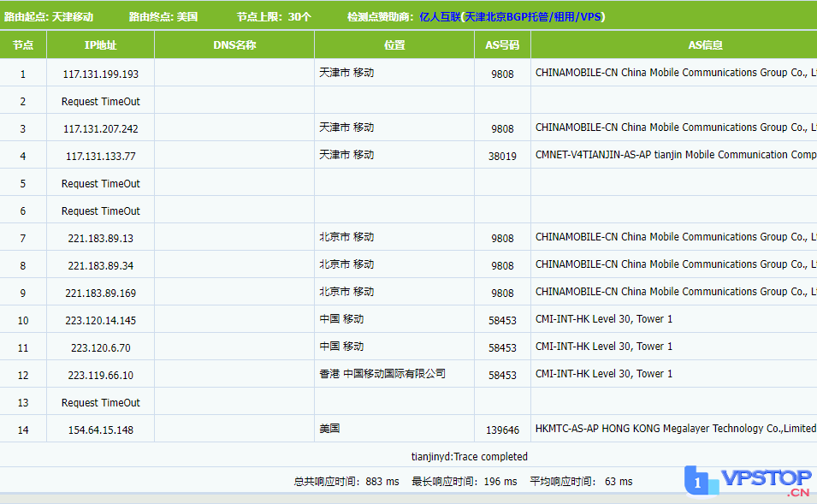Click the 节点上限: 30个 label

pos(274,16)
